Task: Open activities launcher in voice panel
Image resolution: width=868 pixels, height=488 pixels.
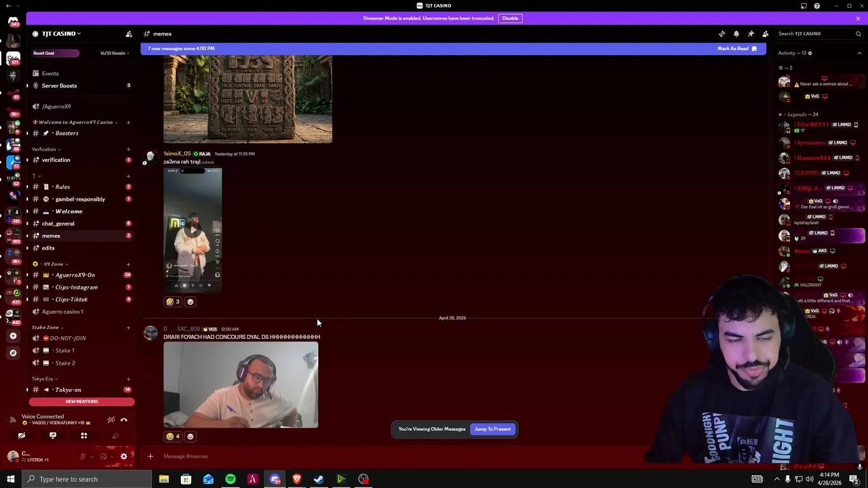Action: [x=84, y=436]
